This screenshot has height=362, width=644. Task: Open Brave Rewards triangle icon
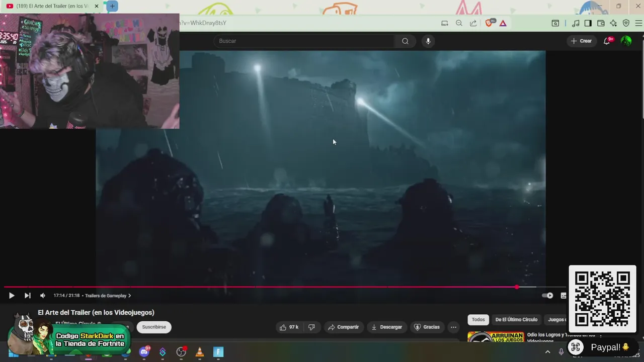tap(503, 23)
